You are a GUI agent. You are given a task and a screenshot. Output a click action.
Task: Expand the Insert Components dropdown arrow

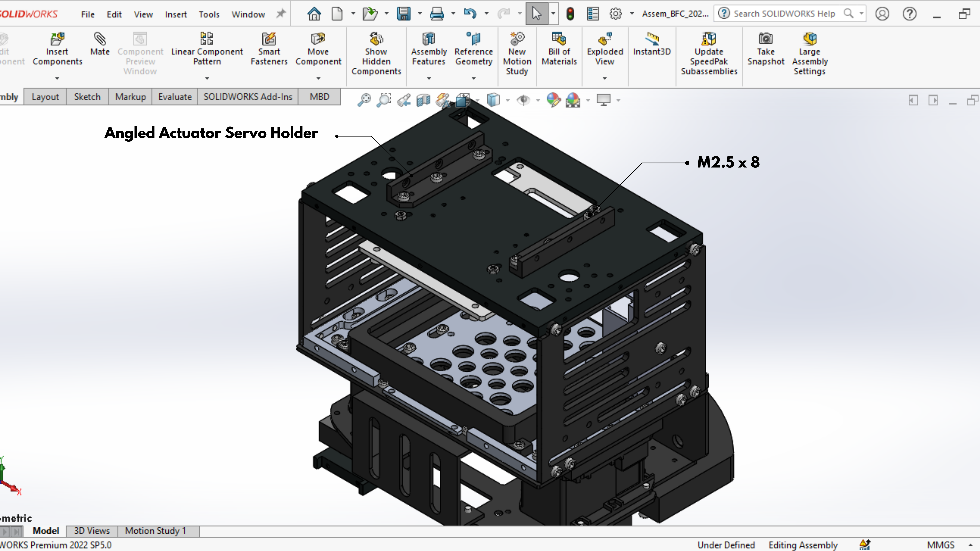coord(57,78)
